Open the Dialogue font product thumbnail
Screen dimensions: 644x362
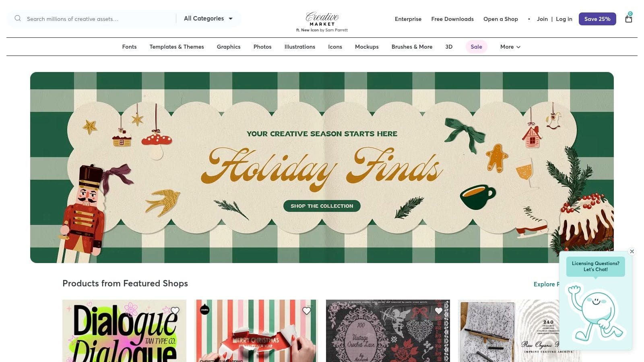(124, 331)
